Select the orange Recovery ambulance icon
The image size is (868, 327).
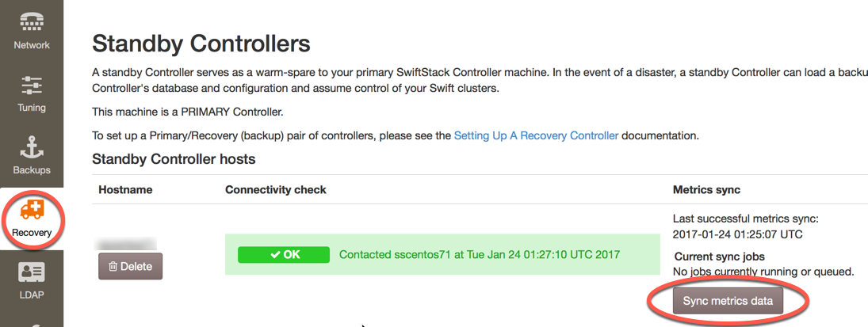pos(32,211)
